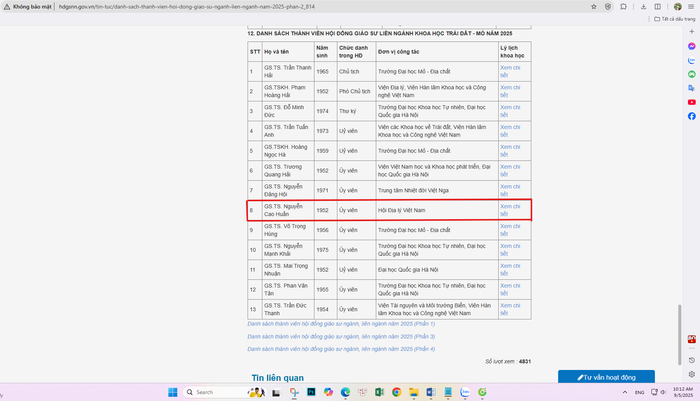This screenshot has width=700, height=401.
Task: Open Google Chrome from the taskbar
Action: 396,392
